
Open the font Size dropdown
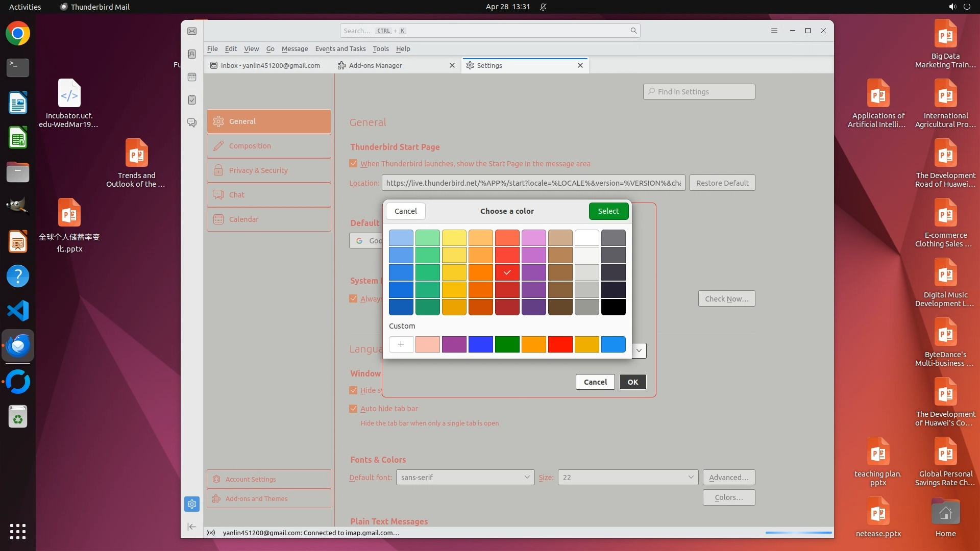pos(627,478)
